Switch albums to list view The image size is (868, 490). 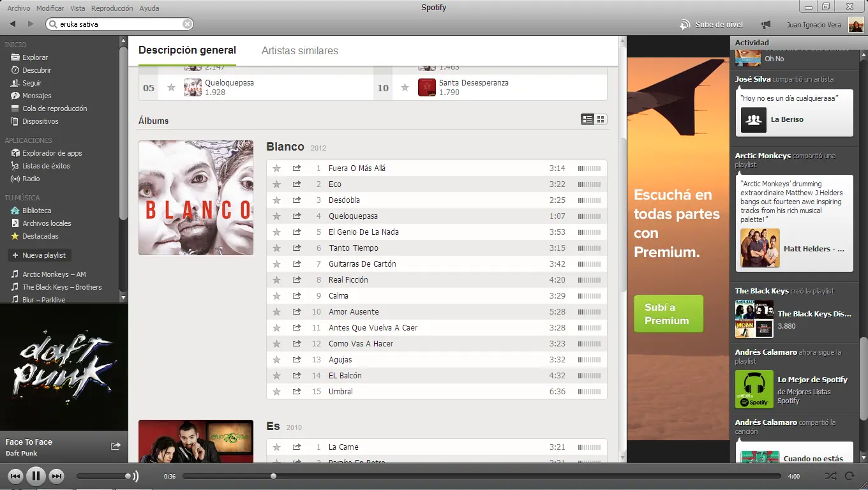[587, 119]
